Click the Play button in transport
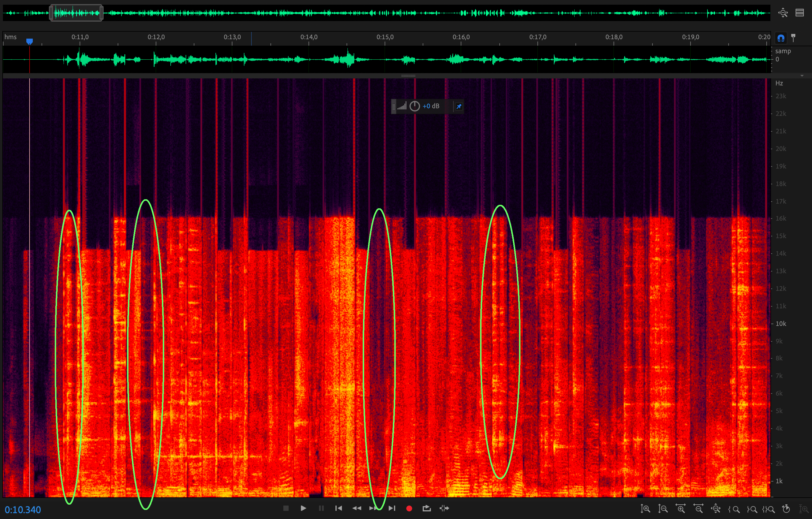Image resolution: width=812 pixels, height=519 pixels. coord(303,508)
